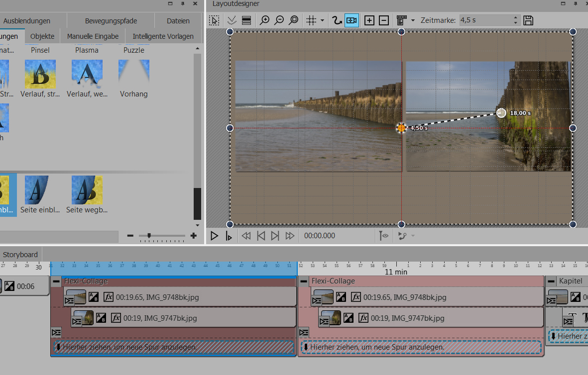This screenshot has width=588, height=375.
Task: Click the 18,00 s keyframe point on path
Action: [501, 113]
